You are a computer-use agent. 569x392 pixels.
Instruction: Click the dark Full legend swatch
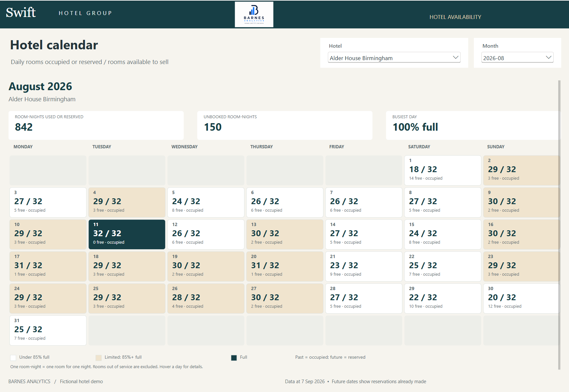coord(234,358)
